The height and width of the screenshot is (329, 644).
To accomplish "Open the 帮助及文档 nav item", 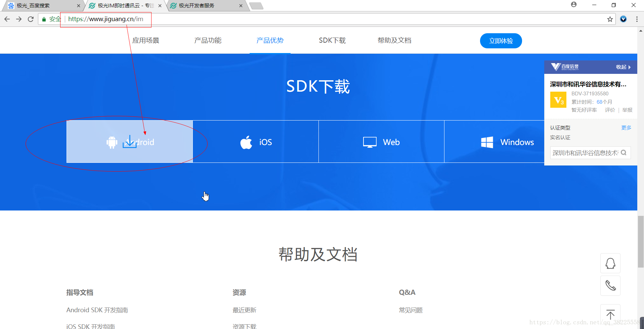I will coord(394,40).
